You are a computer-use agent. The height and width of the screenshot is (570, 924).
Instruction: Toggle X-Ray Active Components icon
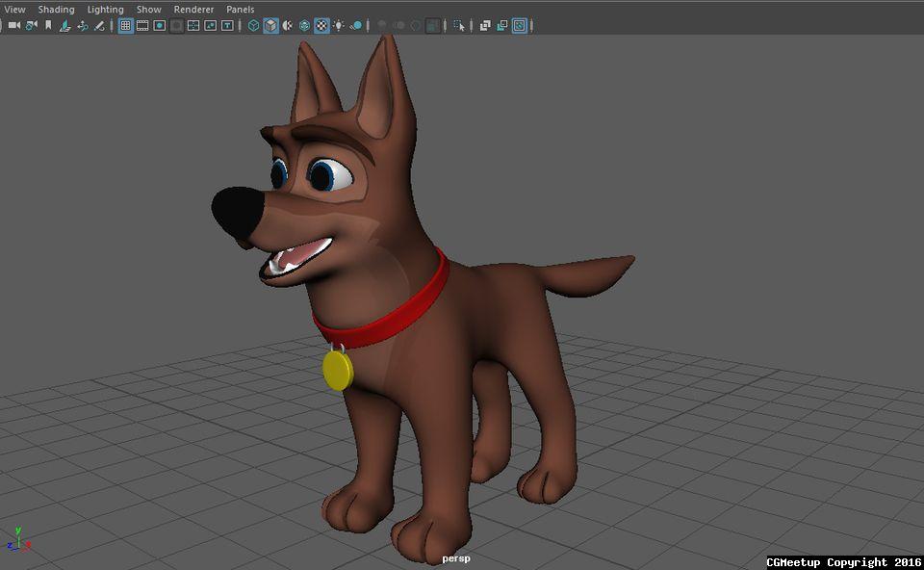click(502, 25)
